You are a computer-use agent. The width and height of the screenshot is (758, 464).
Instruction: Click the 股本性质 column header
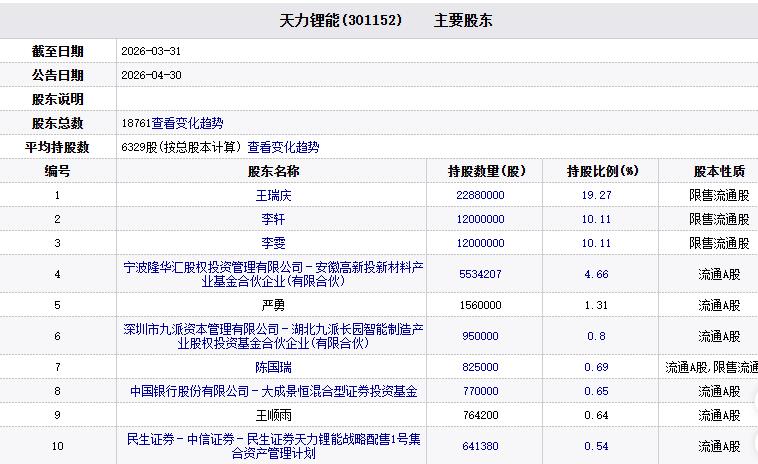[719, 171]
